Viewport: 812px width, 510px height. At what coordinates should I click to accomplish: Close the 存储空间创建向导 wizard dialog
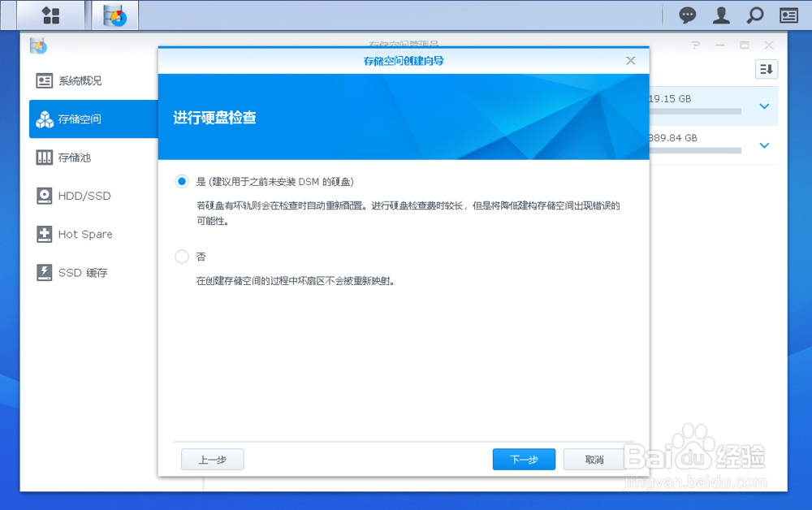pyautogui.click(x=630, y=61)
